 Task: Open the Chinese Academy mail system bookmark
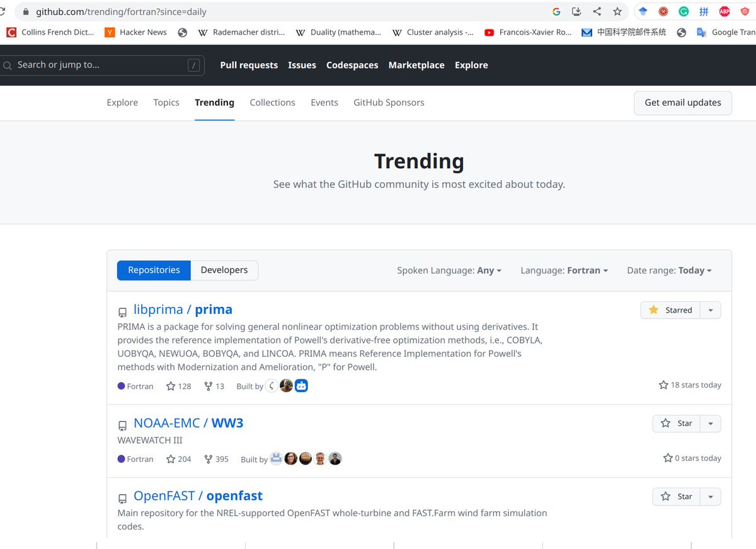[x=624, y=32]
